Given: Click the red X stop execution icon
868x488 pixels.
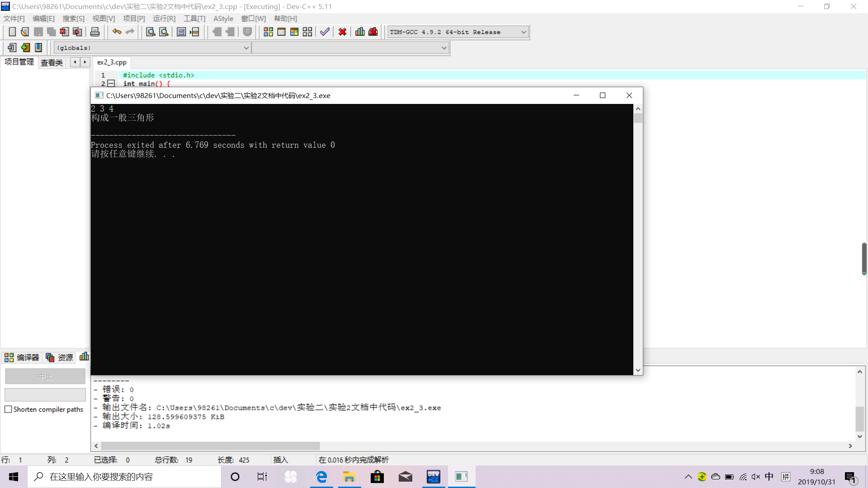Looking at the screenshot, I should coord(342,32).
